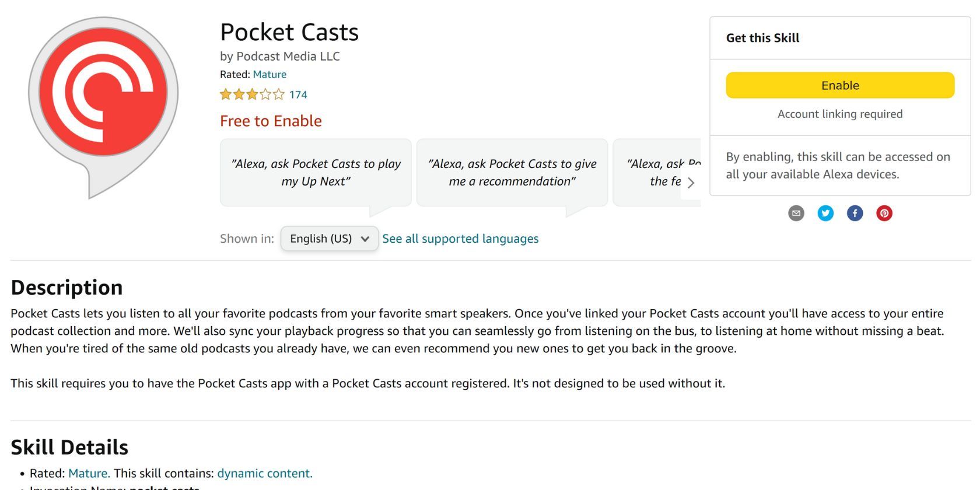Viewport: 980px width, 490px height.
Task: Open the English (US) language dropdown
Action: pyautogui.click(x=329, y=239)
